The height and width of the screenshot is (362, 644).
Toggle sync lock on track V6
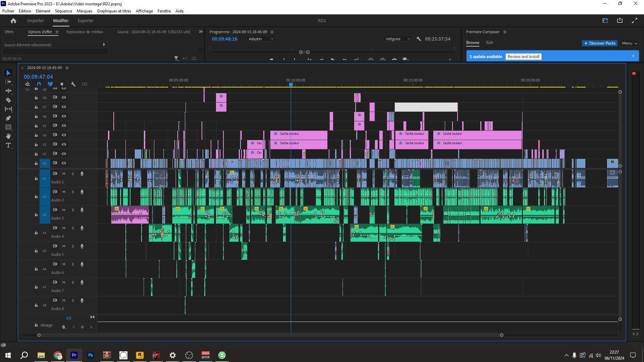pyautogui.click(x=55, y=116)
